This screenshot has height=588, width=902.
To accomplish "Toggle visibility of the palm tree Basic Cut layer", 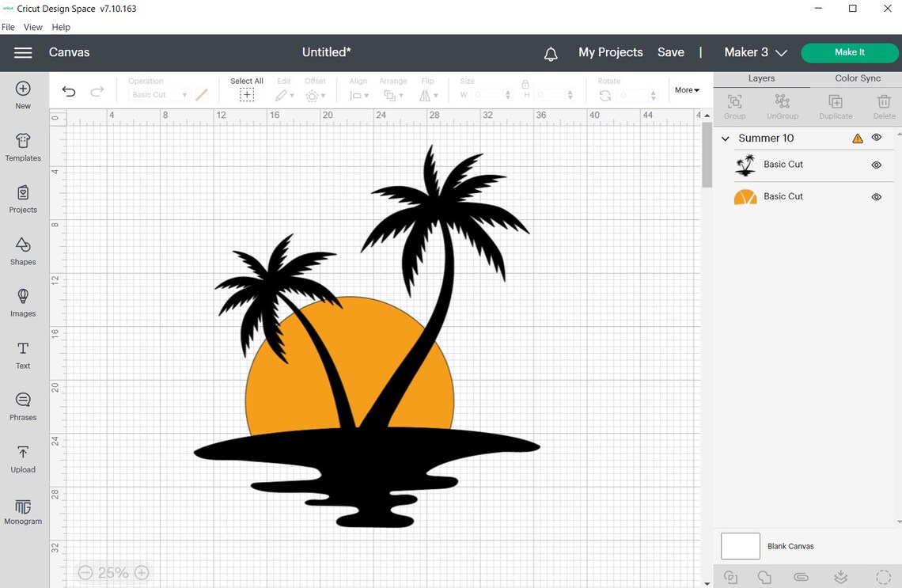I will (876, 165).
